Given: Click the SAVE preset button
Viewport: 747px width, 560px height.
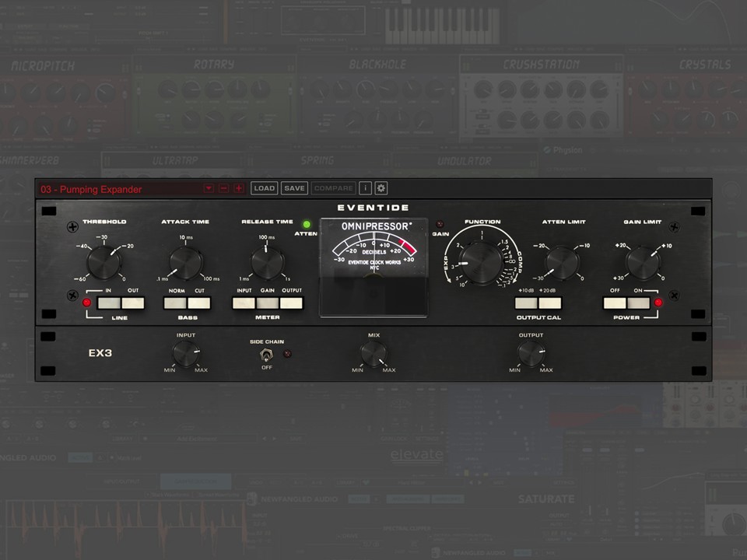Looking at the screenshot, I should 294,188.
